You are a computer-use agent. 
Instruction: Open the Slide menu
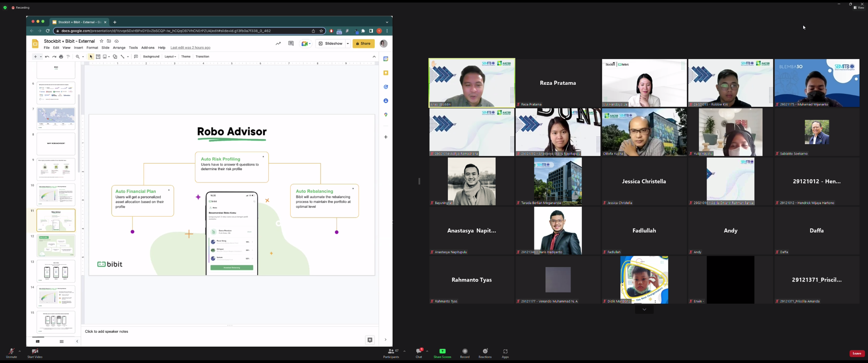tap(105, 48)
